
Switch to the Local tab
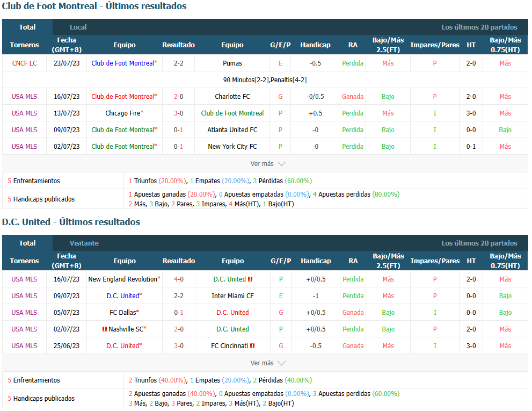(78, 27)
